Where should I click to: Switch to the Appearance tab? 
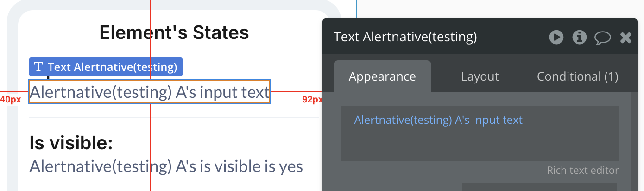pos(382,76)
